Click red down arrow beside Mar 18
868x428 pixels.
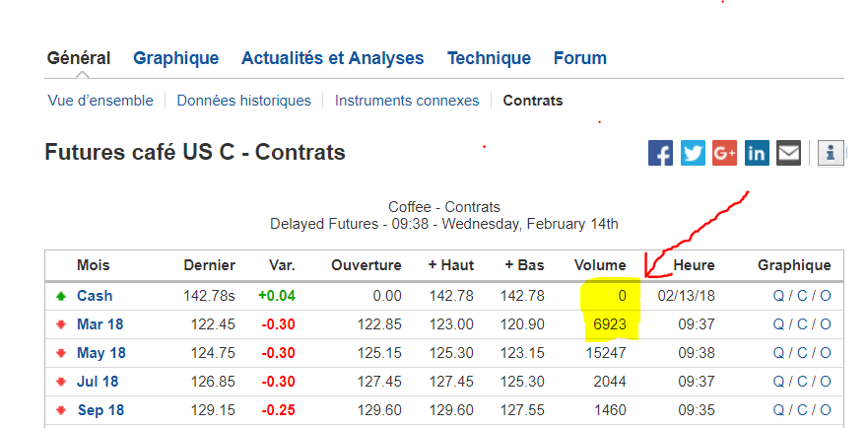pyautogui.click(x=61, y=324)
